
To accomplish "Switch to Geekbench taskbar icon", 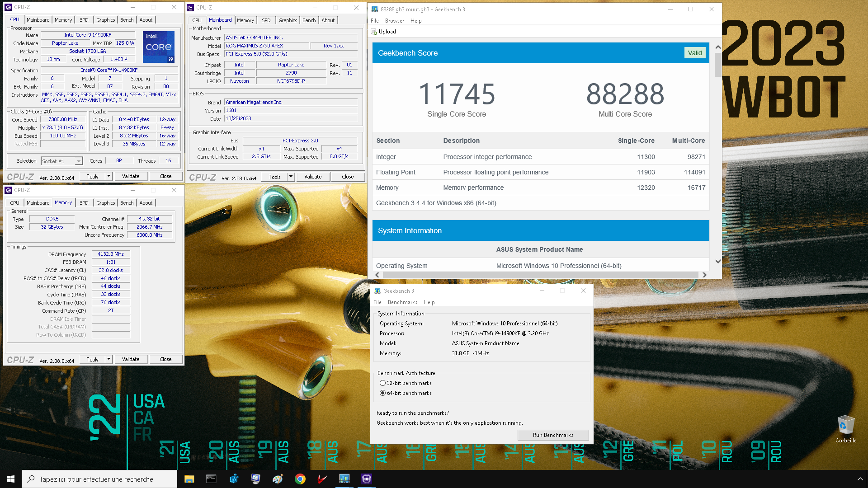I will tap(344, 479).
